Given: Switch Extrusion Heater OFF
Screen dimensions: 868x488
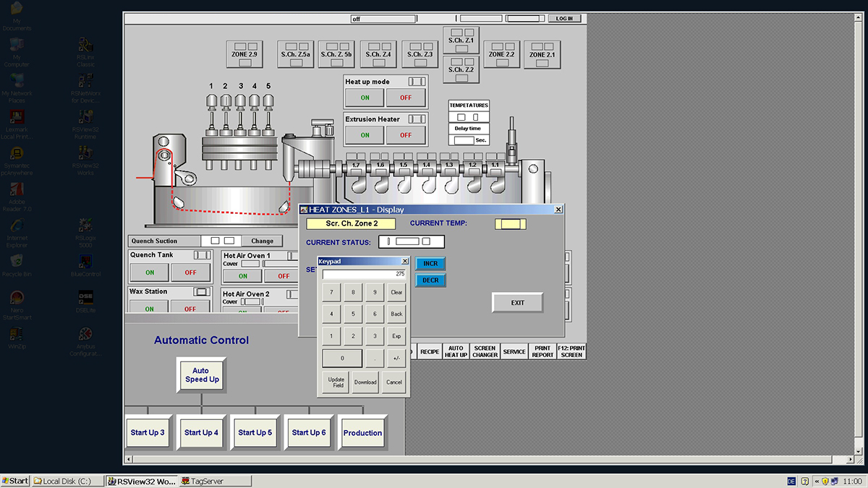Looking at the screenshot, I should [406, 135].
